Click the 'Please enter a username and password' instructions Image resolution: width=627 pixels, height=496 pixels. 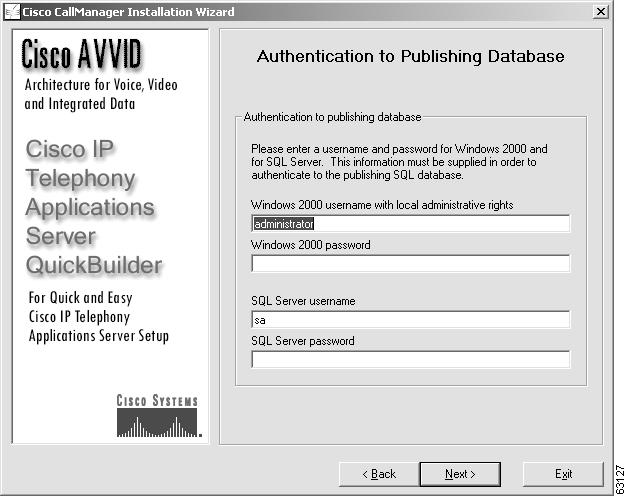tap(399, 162)
